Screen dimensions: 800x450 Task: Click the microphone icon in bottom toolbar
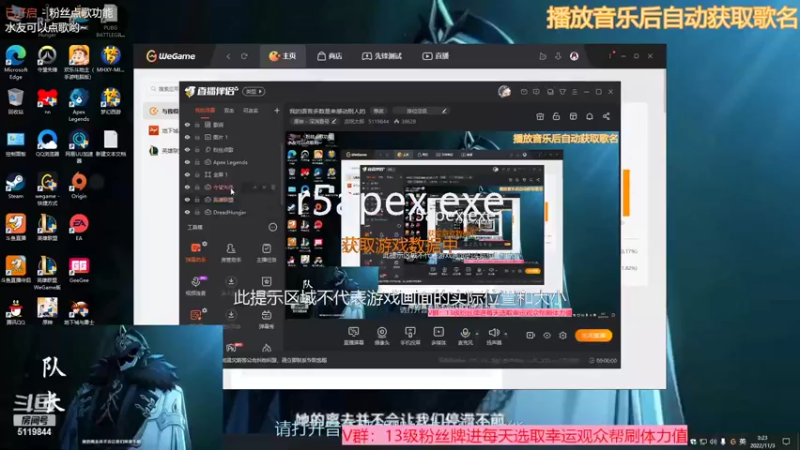coord(465,333)
